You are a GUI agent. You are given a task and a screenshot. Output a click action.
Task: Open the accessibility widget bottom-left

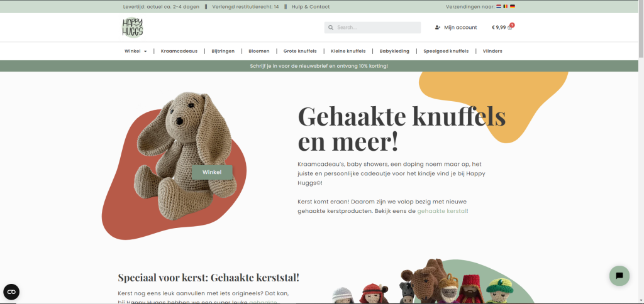11,292
